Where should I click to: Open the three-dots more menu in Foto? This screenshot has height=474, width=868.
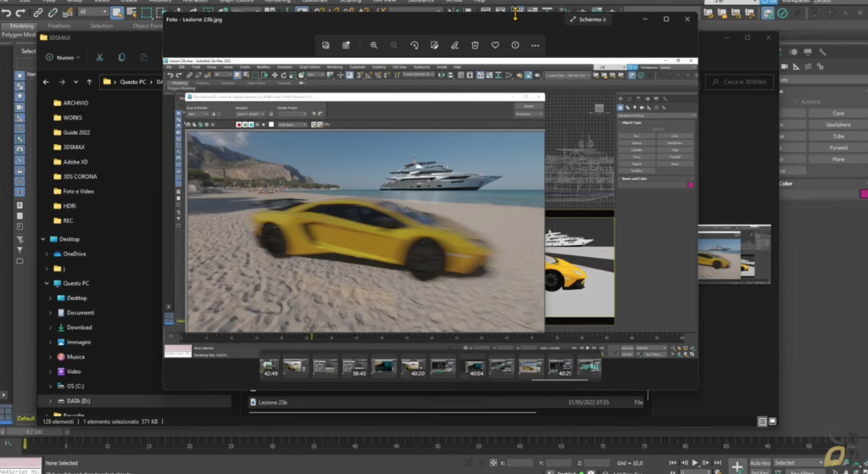[x=536, y=46]
